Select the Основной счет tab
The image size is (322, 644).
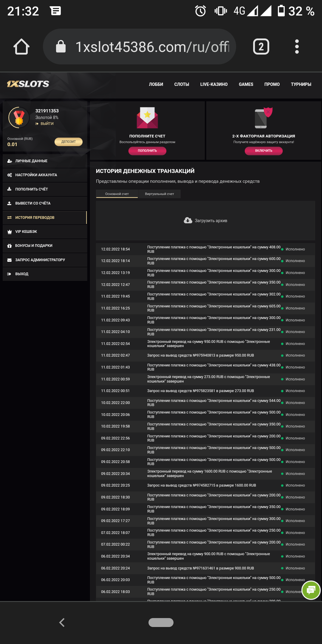[x=117, y=194]
